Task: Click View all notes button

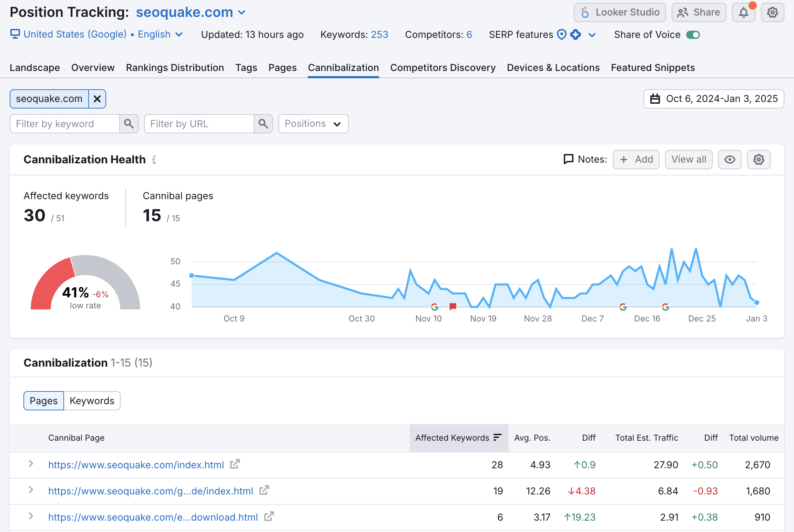Action: (x=688, y=159)
